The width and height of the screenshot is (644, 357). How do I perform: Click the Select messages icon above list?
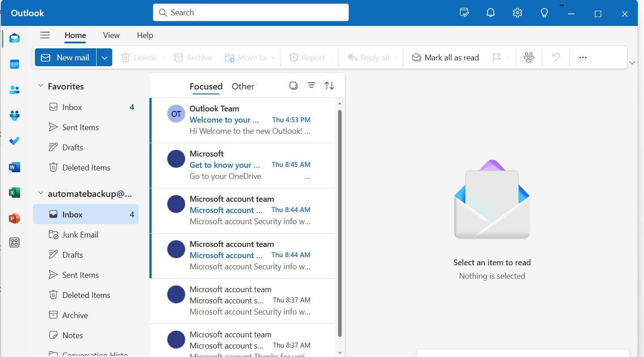(x=293, y=85)
